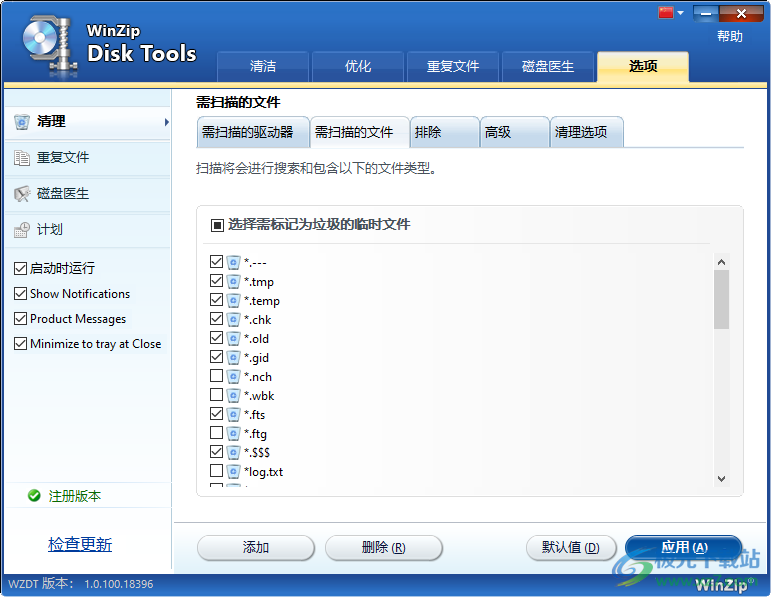This screenshot has height=597, width=771.
Task: Click the file list scrollbar thumb
Action: pos(721,299)
